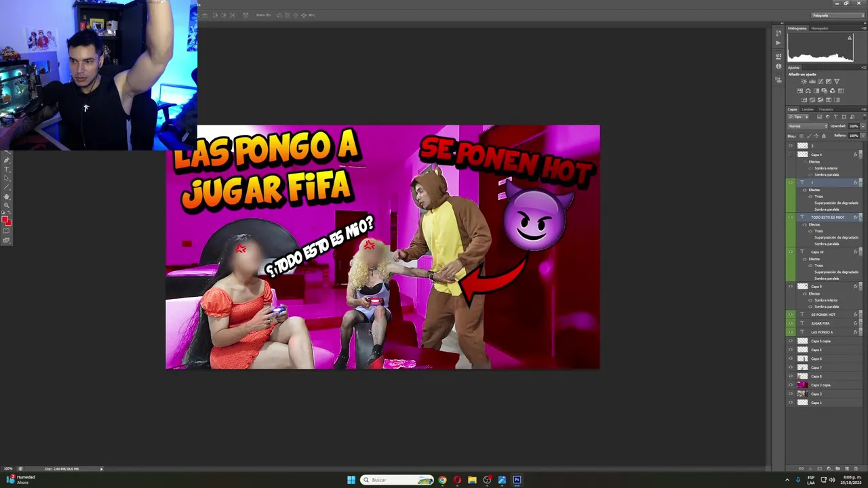Select the Path Selection arrow tool
The image size is (868, 488).
pyautogui.click(x=6, y=178)
